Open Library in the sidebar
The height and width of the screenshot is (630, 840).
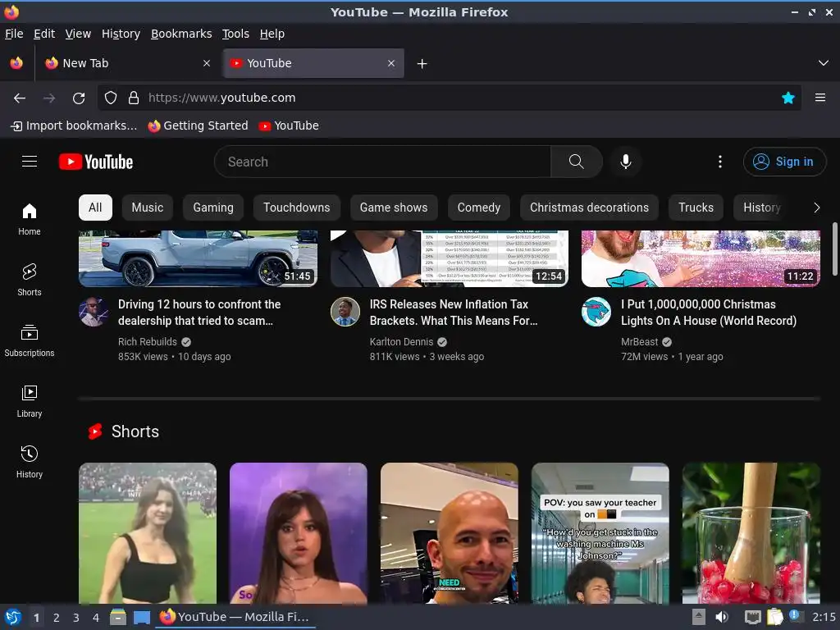click(30, 401)
